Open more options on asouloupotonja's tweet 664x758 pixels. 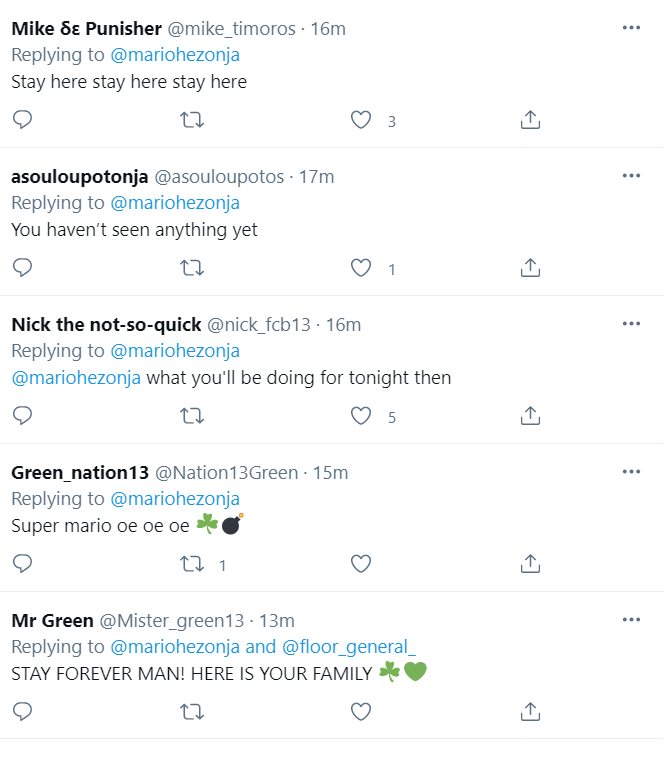coord(631,176)
